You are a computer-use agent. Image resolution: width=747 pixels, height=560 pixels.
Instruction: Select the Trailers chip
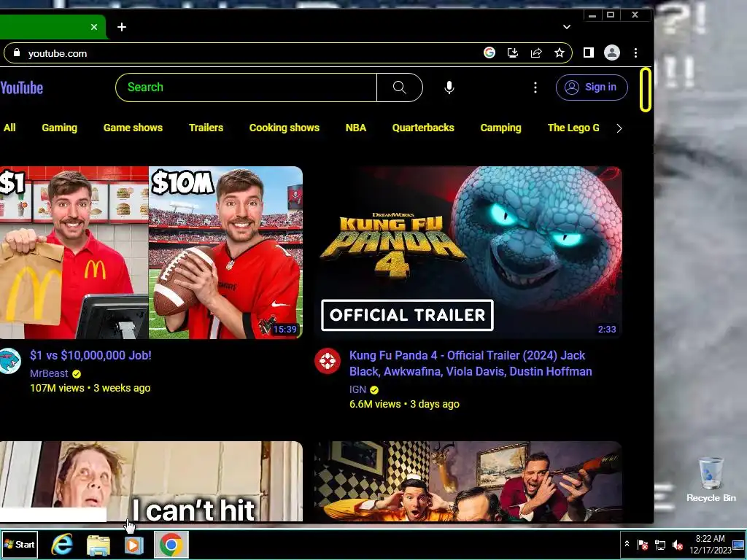(x=206, y=128)
